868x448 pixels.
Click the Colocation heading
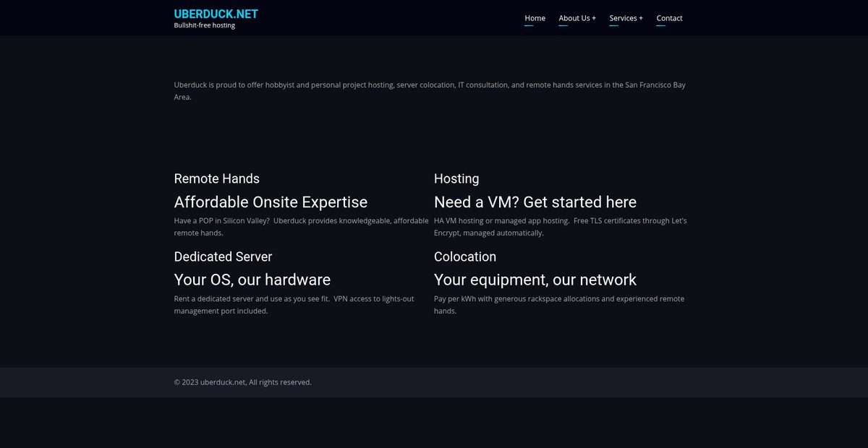[x=465, y=257]
